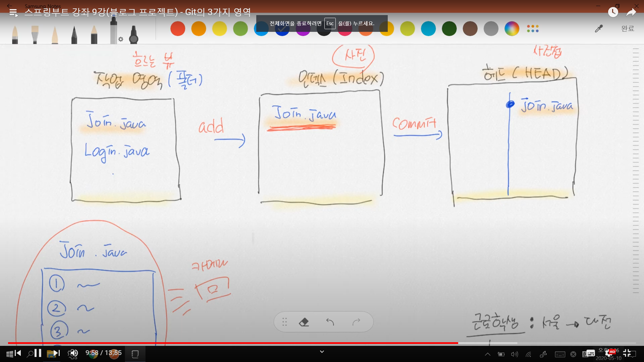This screenshot has width=644, height=362.
Task: Pause the video playback
Action: (x=38, y=353)
